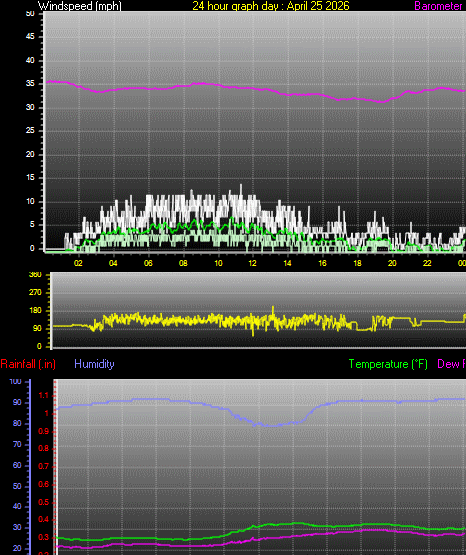Click the '25' windspeed axis value
This screenshot has height=555, width=466.
[x=30, y=131]
